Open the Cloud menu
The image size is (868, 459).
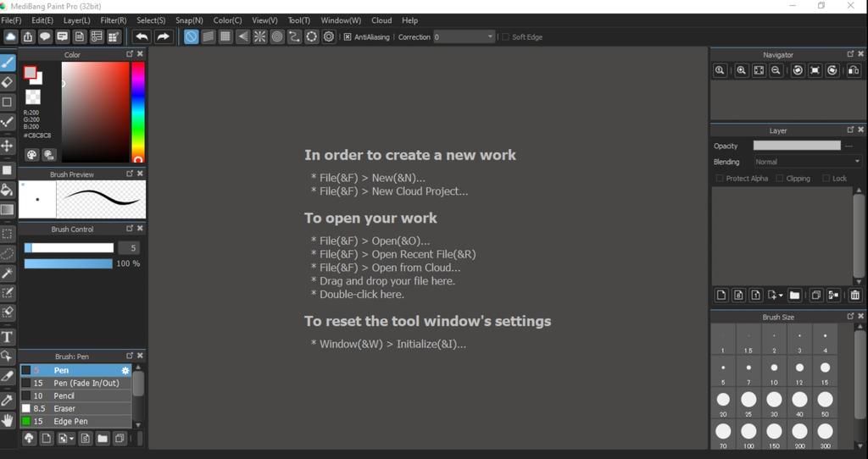click(381, 20)
